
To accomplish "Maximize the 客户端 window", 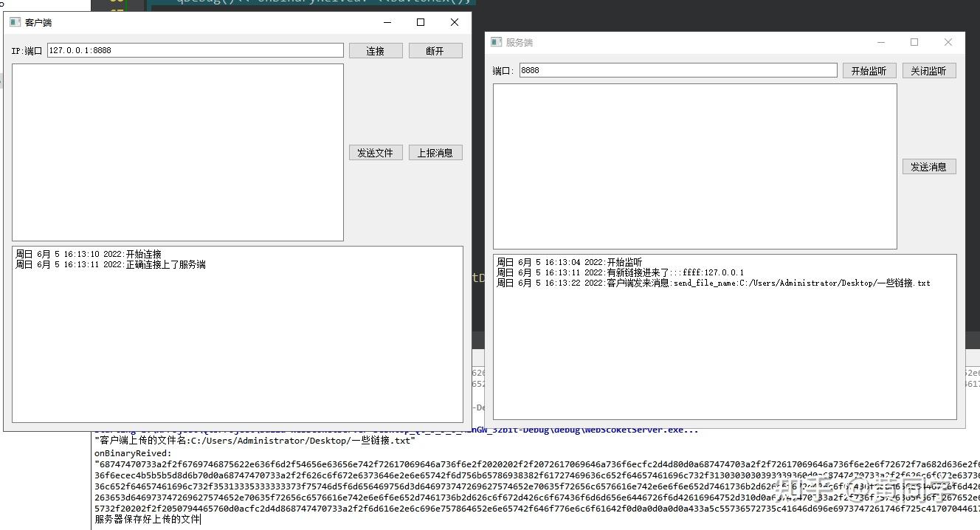I will click(421, 22).
